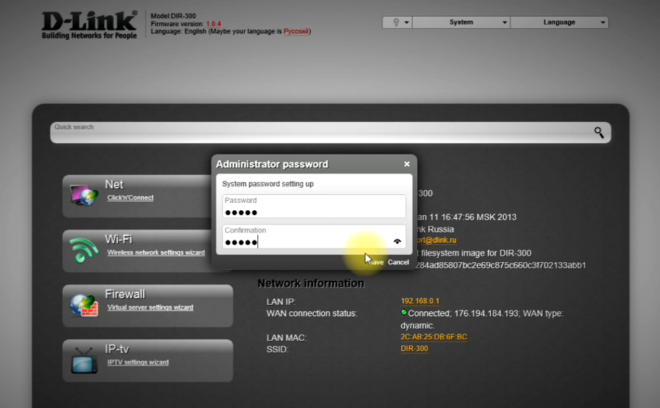
Task: Open Wireless network settings wizard
Action: pos(155,253)
